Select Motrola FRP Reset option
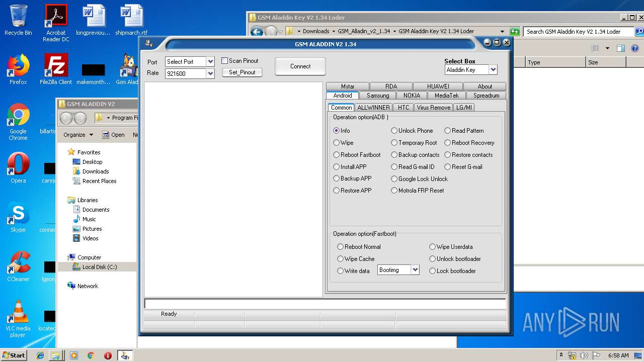The height and width of the screenshot is (362, 644). [394, 191]
